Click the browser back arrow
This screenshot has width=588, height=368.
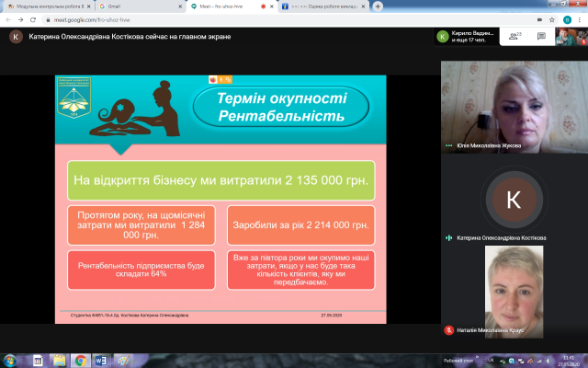click(7, 18)
